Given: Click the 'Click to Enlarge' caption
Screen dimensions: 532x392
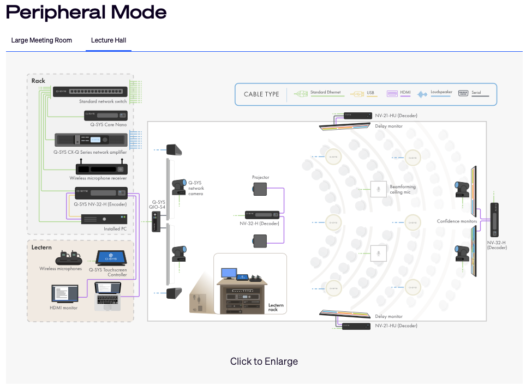Looking at the screenshot, I should 264,361.
